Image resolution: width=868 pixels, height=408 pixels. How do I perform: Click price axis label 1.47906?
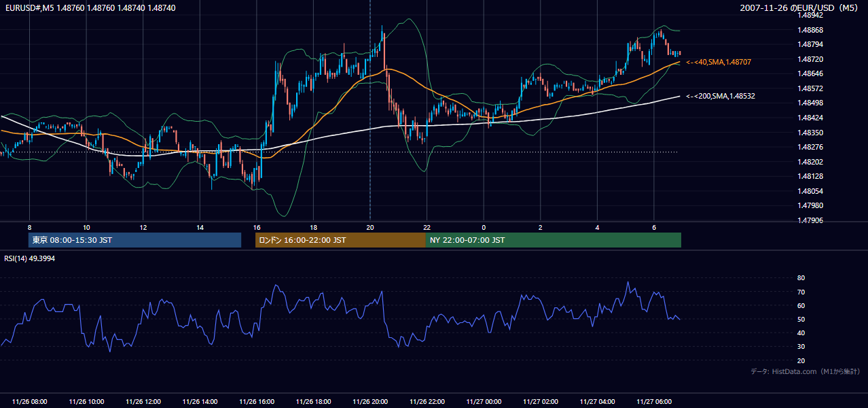point(810,220)
